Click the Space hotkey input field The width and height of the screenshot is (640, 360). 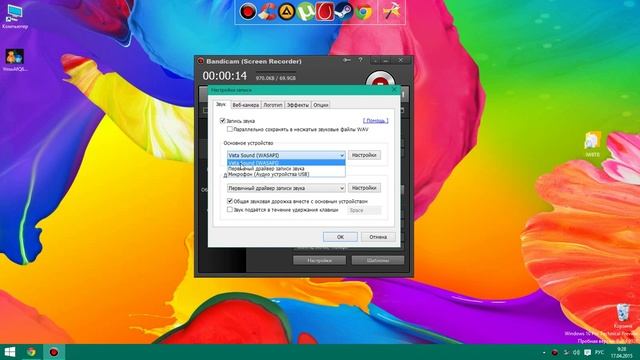364,210
